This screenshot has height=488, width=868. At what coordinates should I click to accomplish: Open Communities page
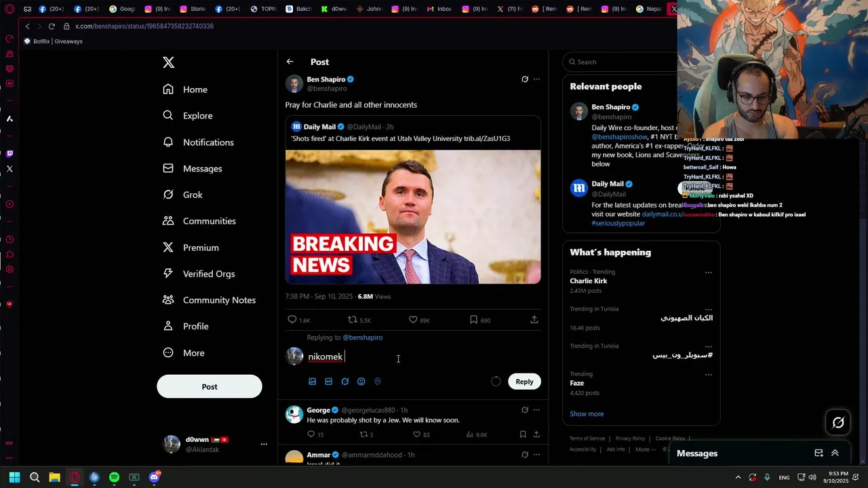click(x=199, y=221)
